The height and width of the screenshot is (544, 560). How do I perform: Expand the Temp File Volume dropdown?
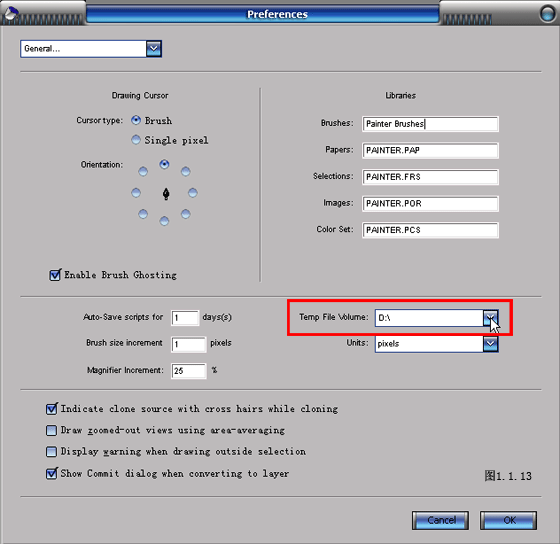pyautogui.click(x=491, y=318)
